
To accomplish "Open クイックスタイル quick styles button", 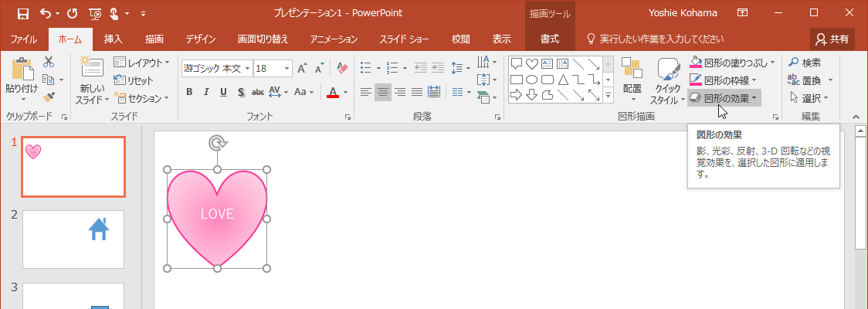I will point(668,81).
